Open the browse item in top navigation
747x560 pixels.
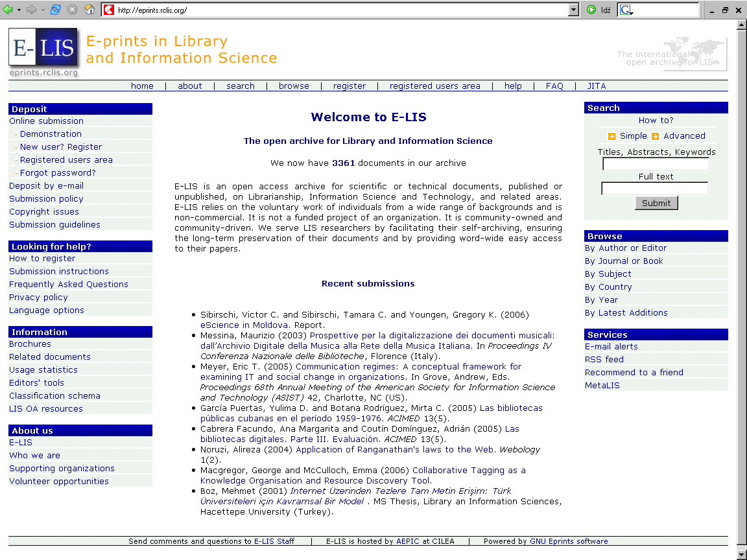(x=294, y=86)
